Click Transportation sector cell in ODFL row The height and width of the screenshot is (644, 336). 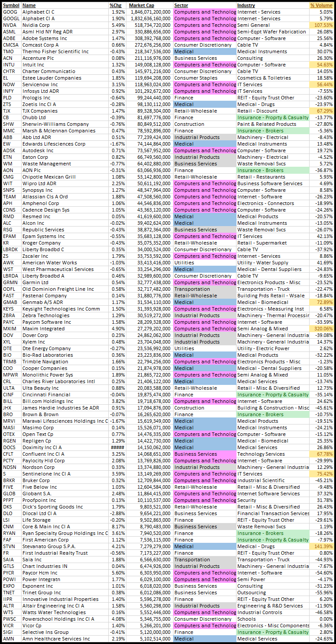[205, 289]
